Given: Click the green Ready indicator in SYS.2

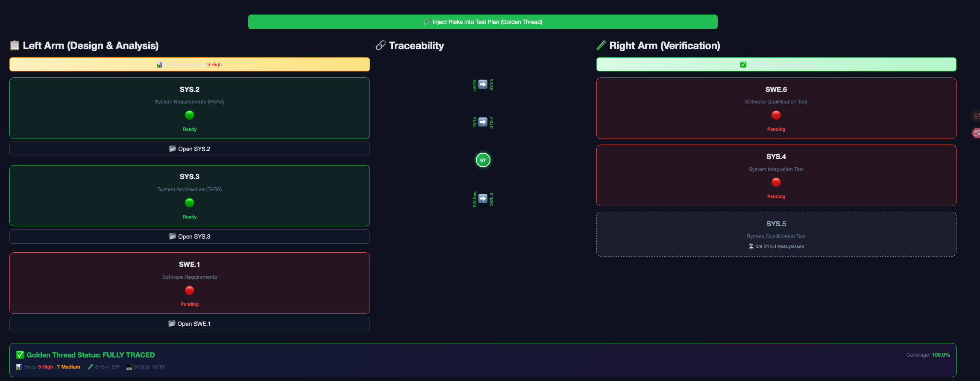Looking at the screenshot, I should coord(189,115).
